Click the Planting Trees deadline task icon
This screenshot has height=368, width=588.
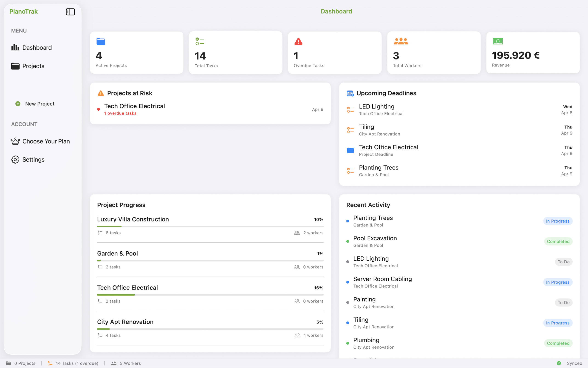click(x=350, y=171)
